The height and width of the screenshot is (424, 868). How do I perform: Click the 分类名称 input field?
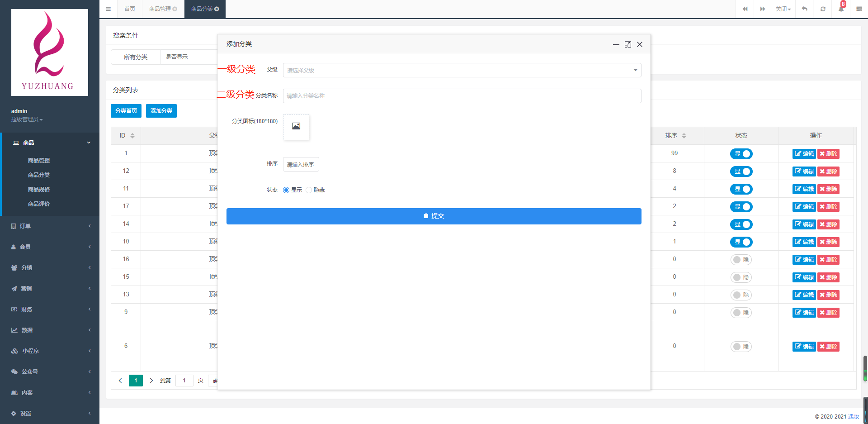(462, 96)
